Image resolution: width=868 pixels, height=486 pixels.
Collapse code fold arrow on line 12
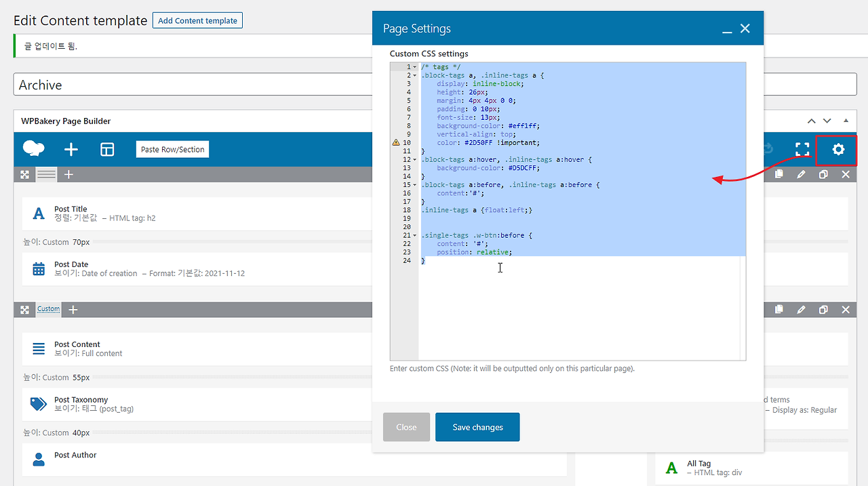(x=415, y=160)
